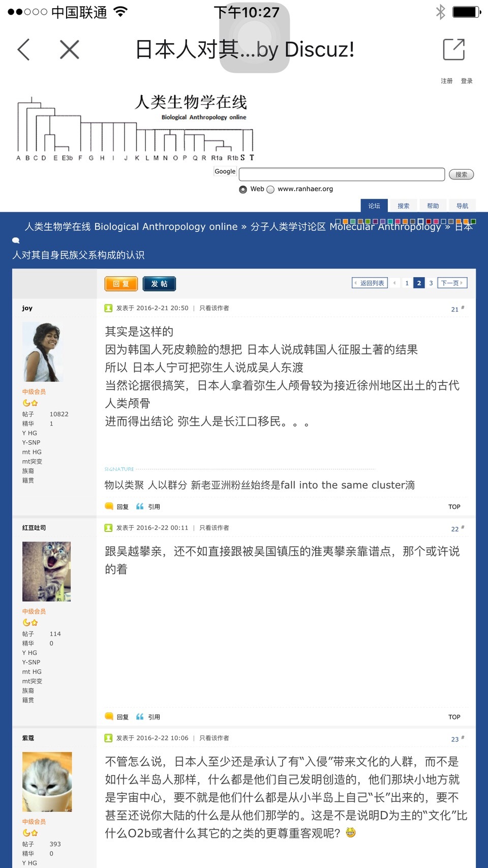The image size is (488, 868).
Task: Open joy's avatar thumbnail
Action: [43, 352]
